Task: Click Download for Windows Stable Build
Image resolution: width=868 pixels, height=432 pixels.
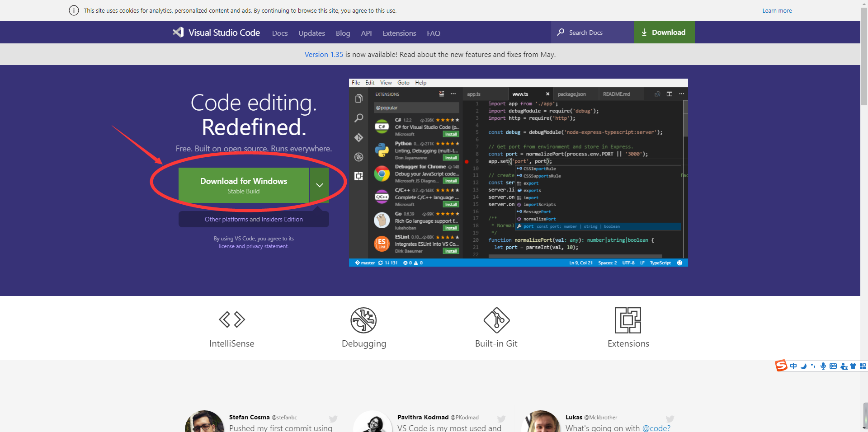Action: [x=244, y=185]
